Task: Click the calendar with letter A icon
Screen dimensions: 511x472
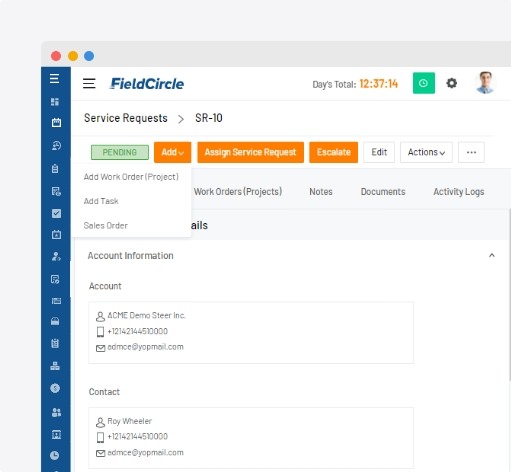Action: tap(56, 234)
